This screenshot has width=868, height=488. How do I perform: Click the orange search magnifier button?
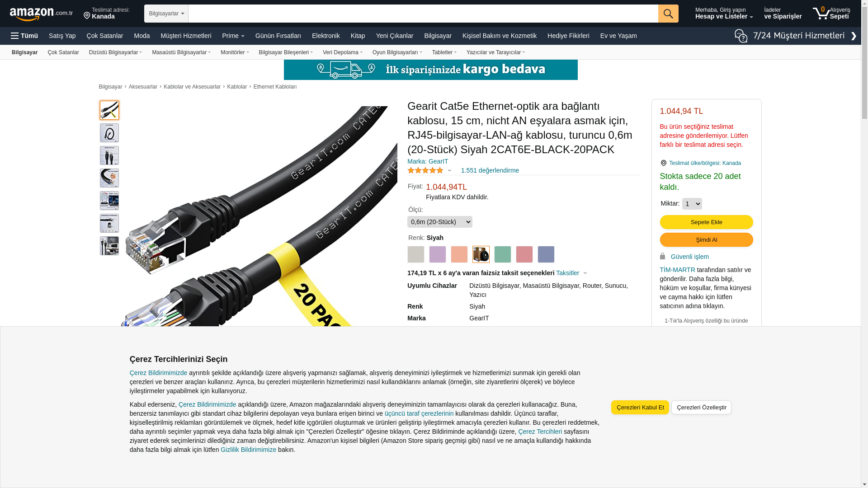pos(668,14)
